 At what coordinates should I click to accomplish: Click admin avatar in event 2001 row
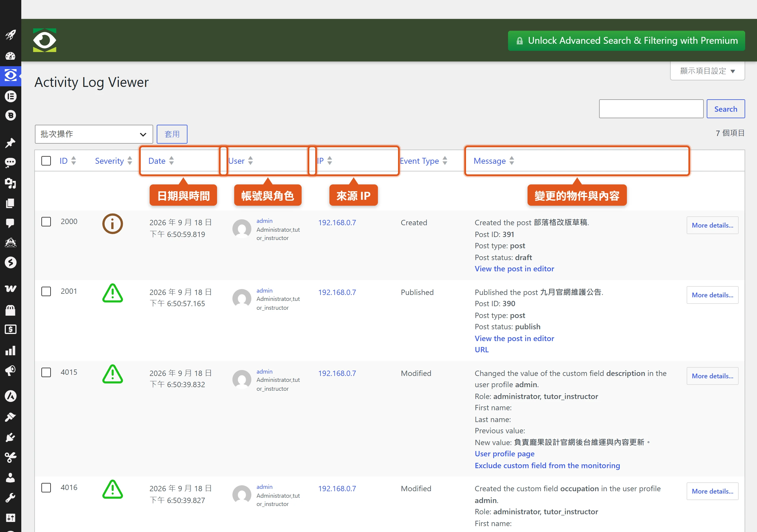242,299
